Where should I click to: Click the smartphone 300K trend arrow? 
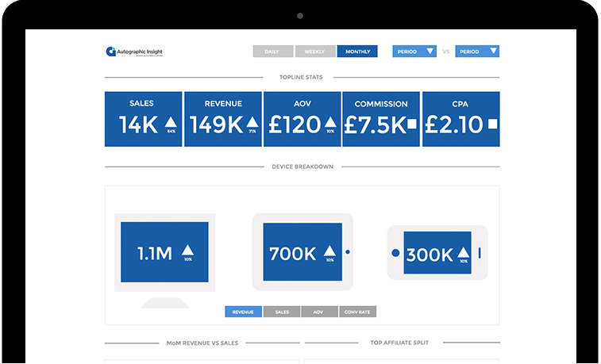click(x=463, y=252)
